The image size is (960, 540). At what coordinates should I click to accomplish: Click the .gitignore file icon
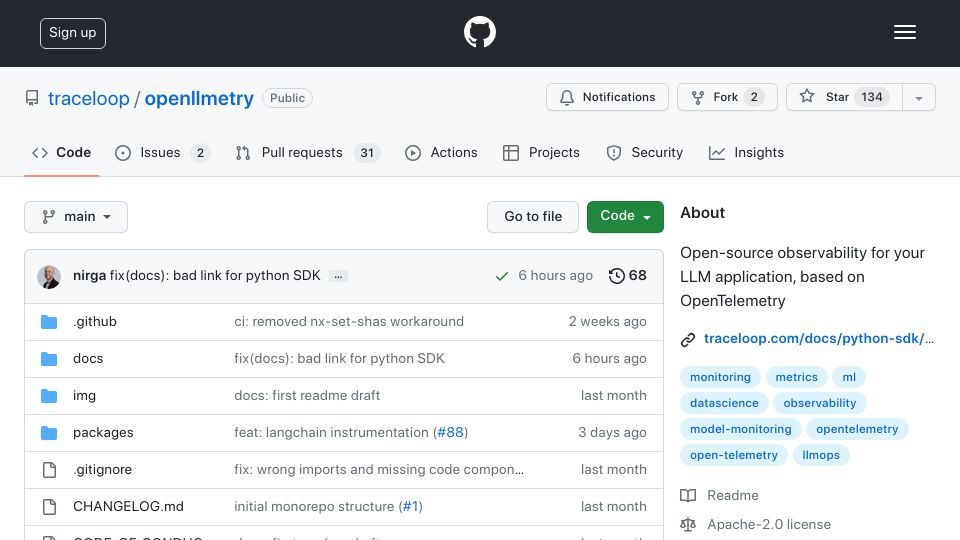click(50, 470)
